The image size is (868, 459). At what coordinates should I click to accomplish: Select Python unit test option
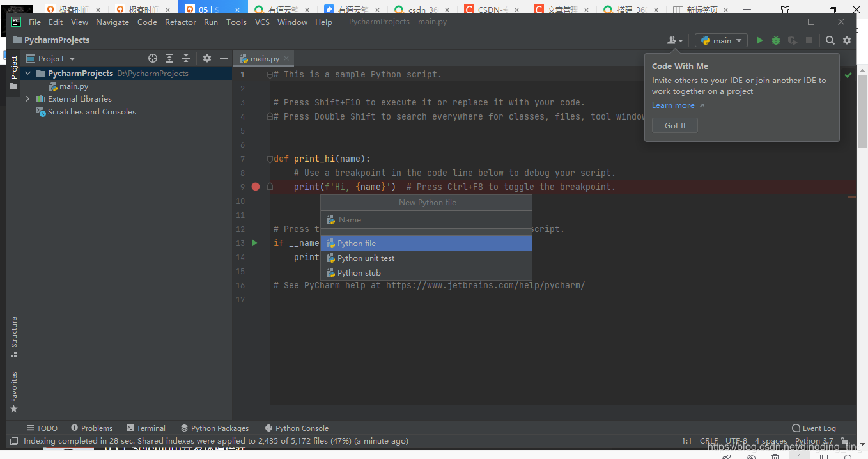click(426, 258)
